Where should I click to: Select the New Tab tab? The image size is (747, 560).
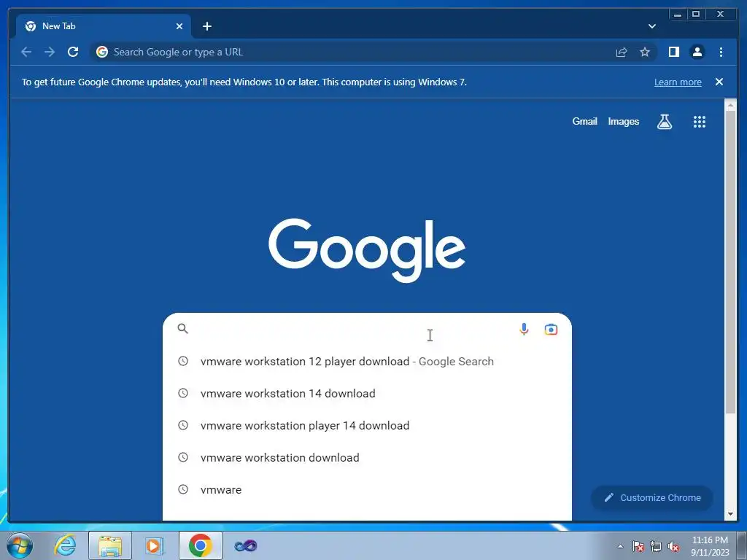click(x=104, y=26)
